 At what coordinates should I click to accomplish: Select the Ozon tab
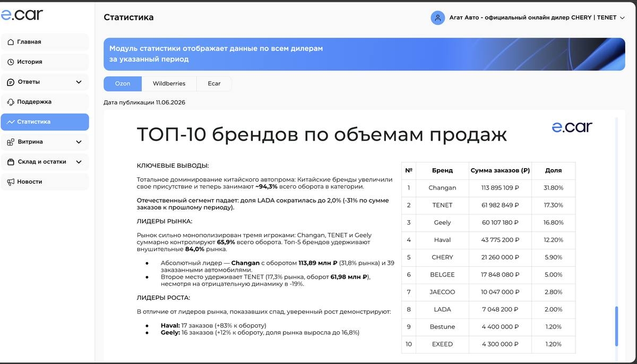123,84
